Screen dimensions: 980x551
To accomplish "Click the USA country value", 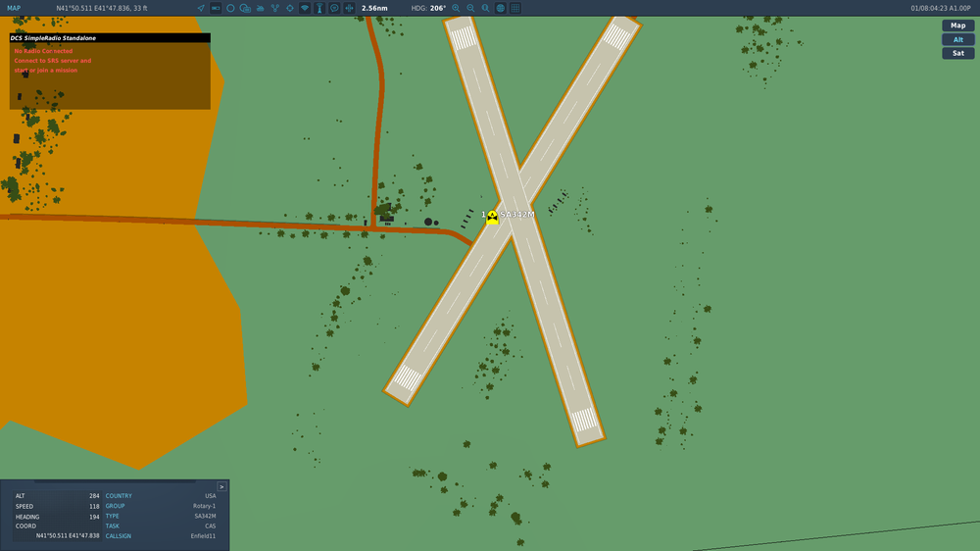I will pyautogui.click(x=211, y=496).
